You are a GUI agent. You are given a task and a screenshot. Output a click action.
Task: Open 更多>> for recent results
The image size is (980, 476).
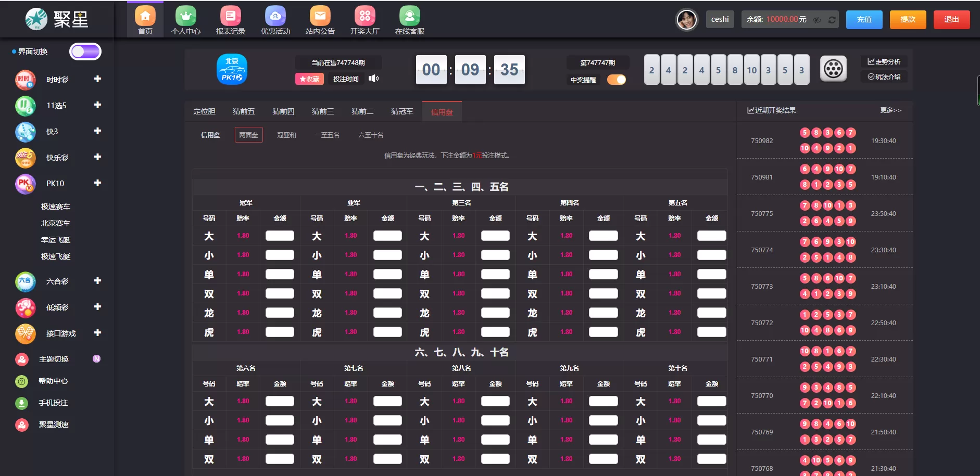coord(891,110)
